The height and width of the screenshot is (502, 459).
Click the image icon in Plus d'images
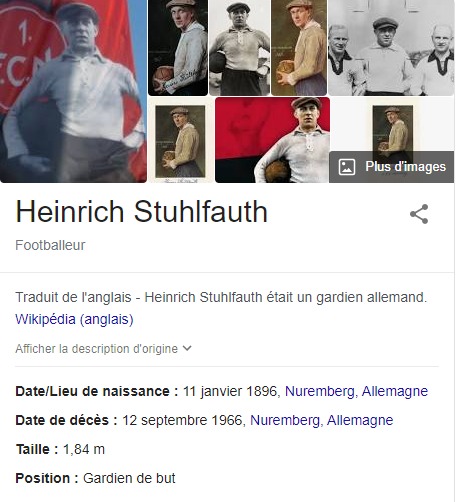(x=347, y=167)
